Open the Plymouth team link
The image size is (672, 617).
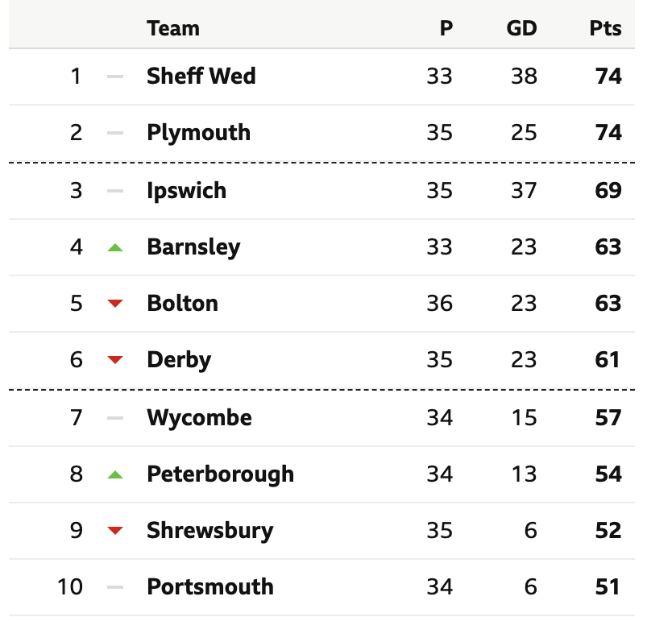(x=198, y=132)
